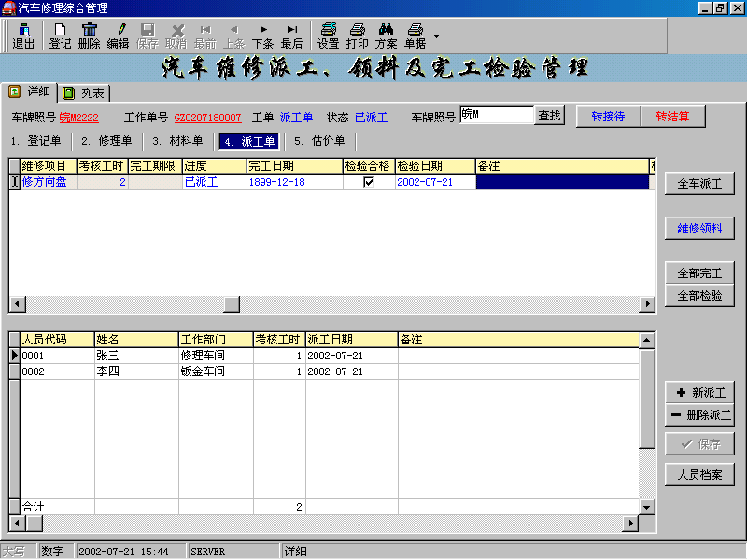Click the 人员代码 column header
Image resolution: width=747 pixels, height=560 pixels.
coord(57,340)
